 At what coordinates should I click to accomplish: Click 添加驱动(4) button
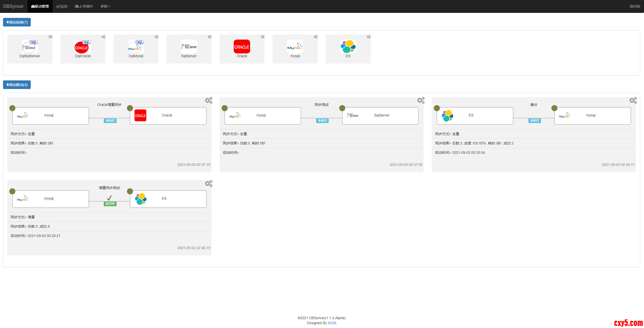coord(17,85)
